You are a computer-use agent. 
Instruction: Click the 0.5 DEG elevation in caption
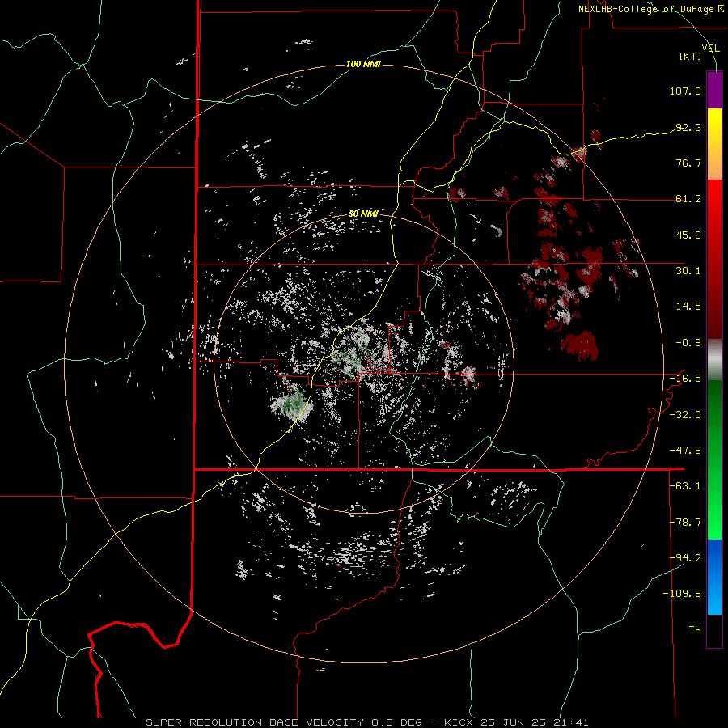(x=396, y=722)
